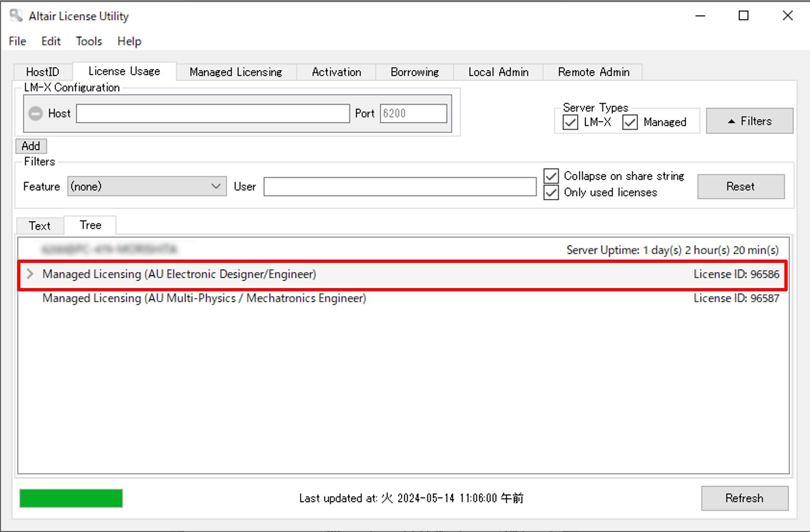
Task: Toggle the Managed server type checkbox
Action: [630, 122]
